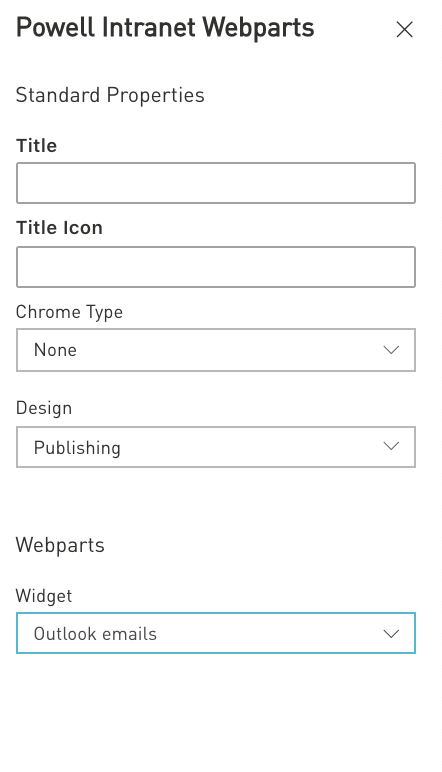
Task: Click the 'Title Icon' field label
Action: click(59, 228)
